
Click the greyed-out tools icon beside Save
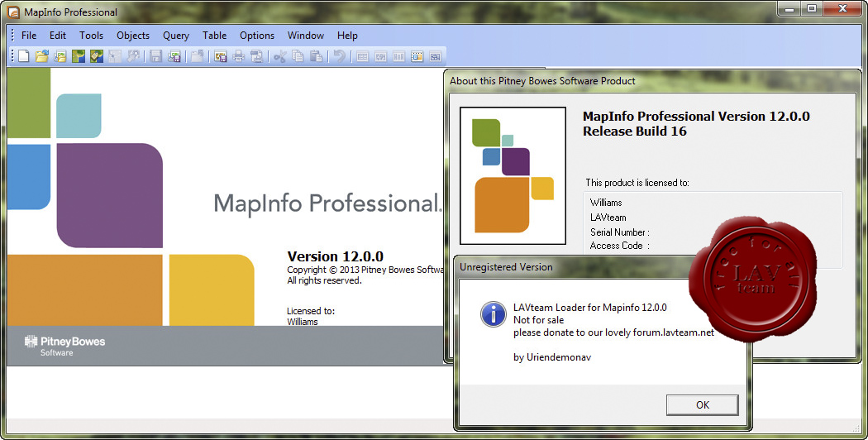[133, 56]
